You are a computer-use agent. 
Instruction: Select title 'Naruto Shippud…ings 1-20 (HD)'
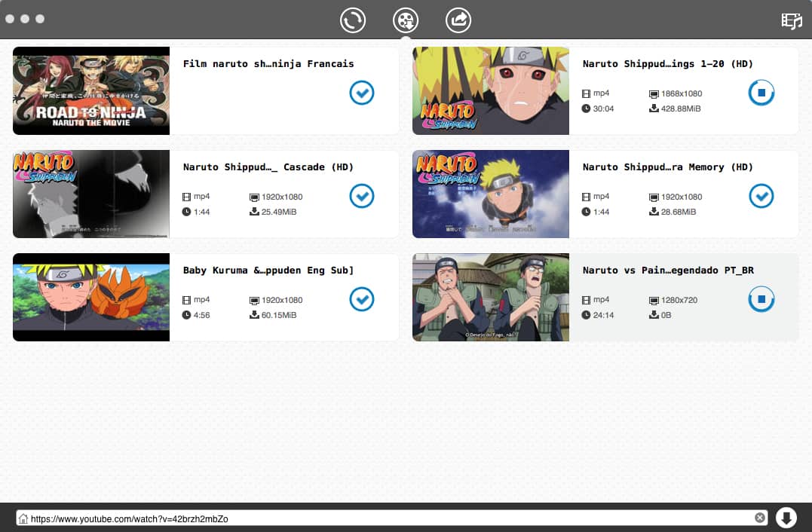pos(667,63)
